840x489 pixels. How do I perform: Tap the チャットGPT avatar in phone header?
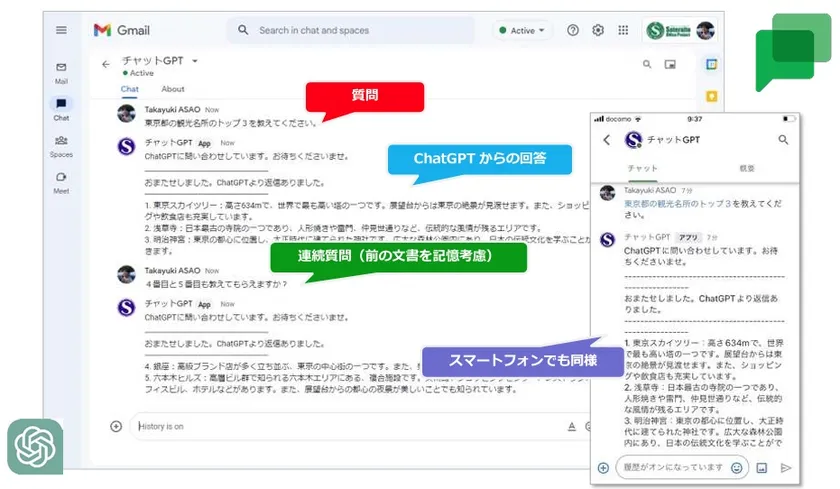[x=633, y=140]
